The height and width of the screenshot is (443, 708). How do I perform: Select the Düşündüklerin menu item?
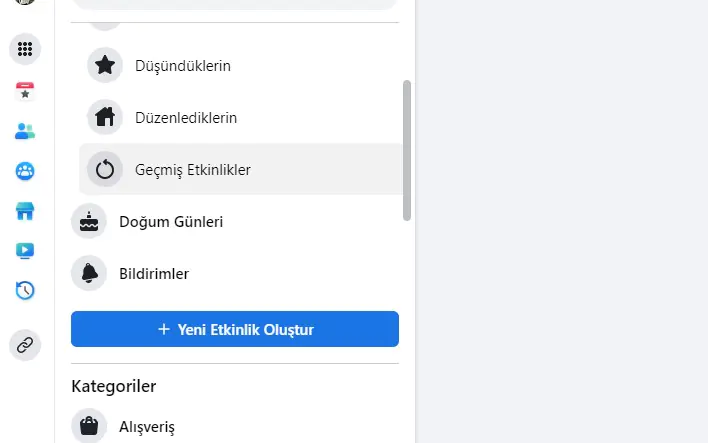click(183, 66)
